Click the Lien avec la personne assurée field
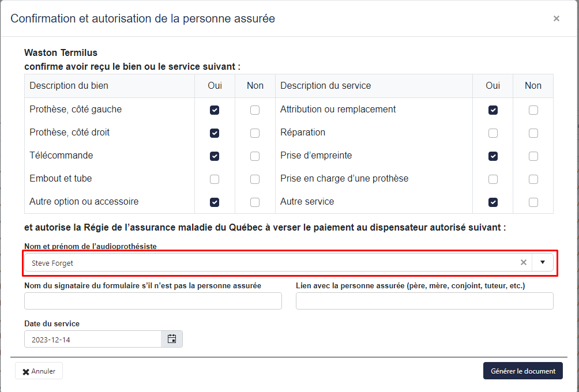Image resolution: width=579 pixels, height=392 pixels. pyautogui.click(x=424, y=301)
